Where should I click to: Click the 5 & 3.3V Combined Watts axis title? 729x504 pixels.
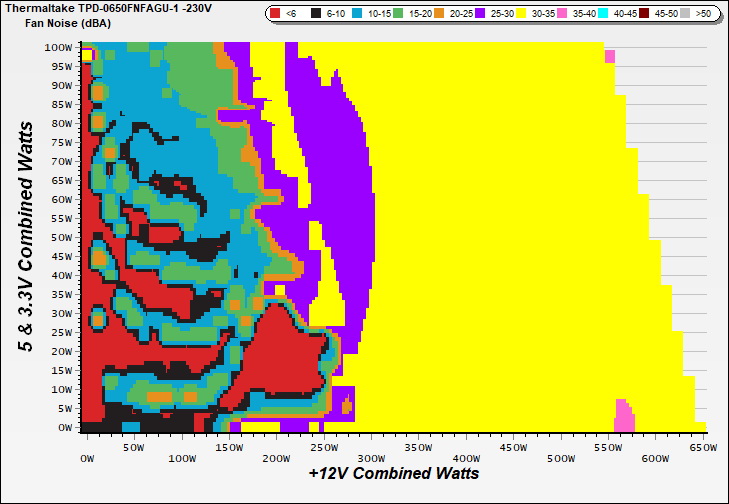point(26,242)
